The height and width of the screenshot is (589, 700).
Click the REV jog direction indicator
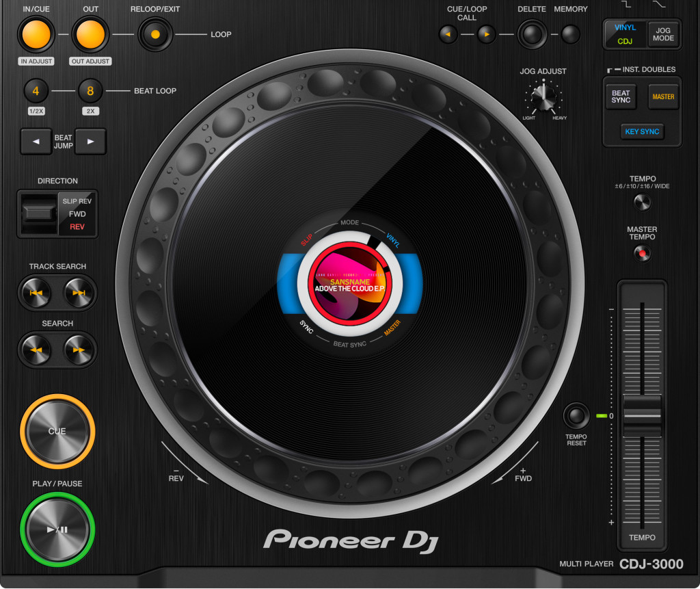coord(176,478)
